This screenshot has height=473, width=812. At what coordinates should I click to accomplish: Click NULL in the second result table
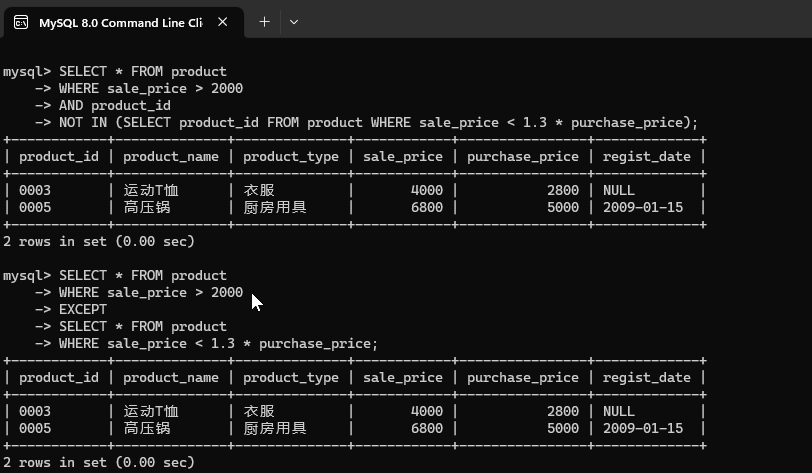pyautogui.click(x=619, y=411)
